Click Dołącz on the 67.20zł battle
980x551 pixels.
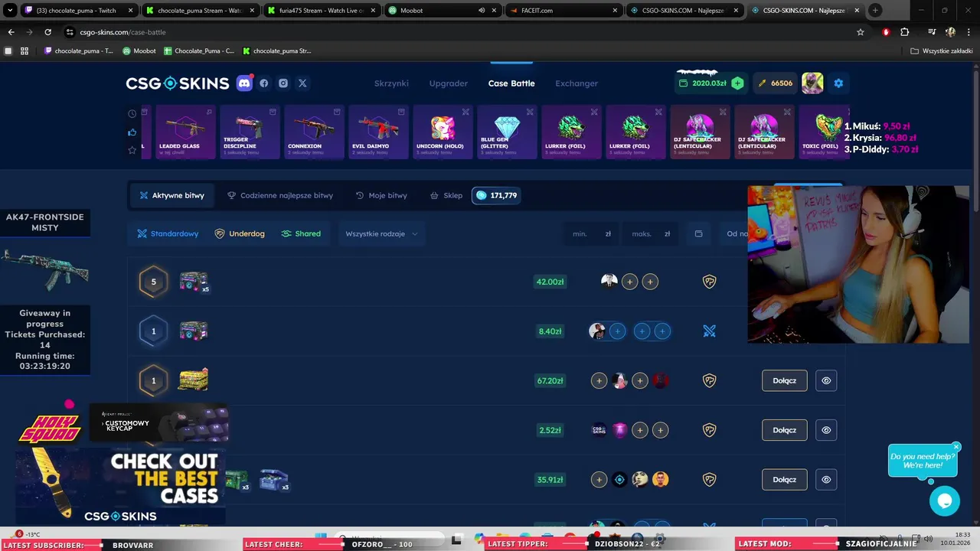[x=785, y=380]
